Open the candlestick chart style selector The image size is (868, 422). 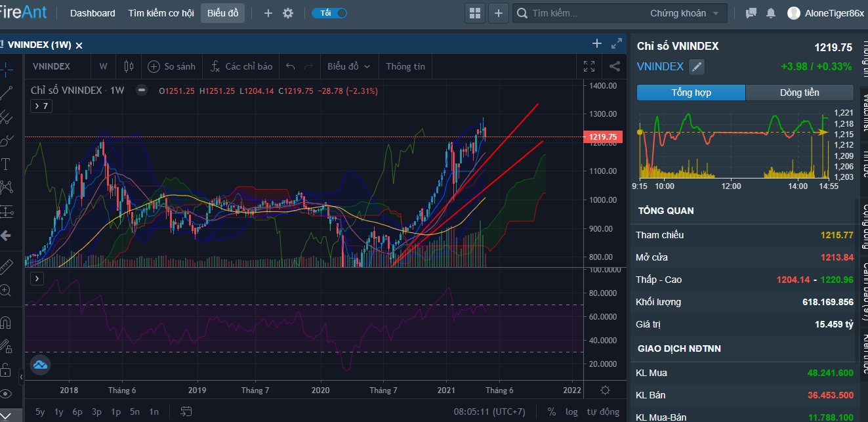(129, 66)
